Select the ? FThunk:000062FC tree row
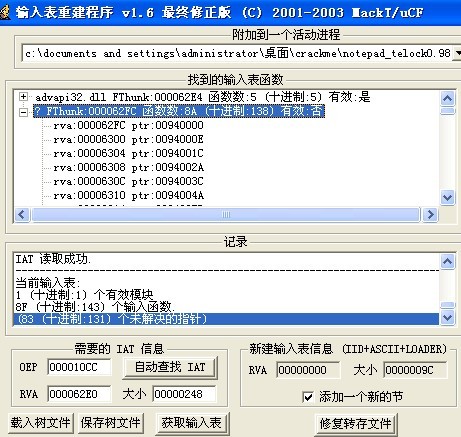Viewport: 461px width, 437px height. pos(179,111)
